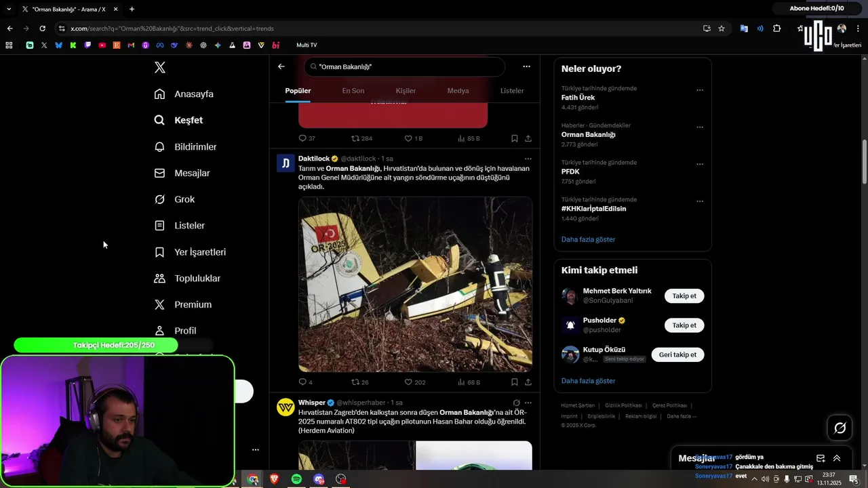Bookmark the Daktilock post

click(x=514, y=382)
